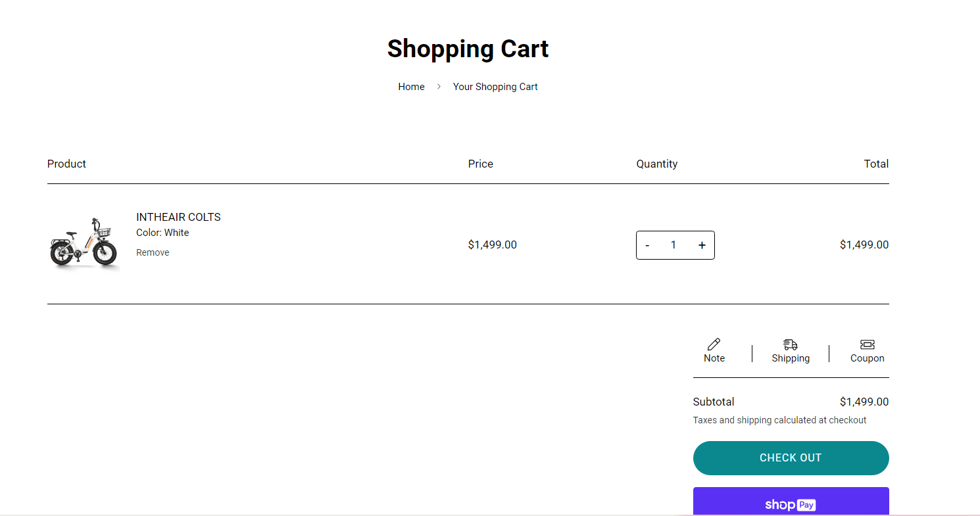This screenshot has height=516, width=980.
Task: Click the breadcrumb chevron separator
Action: click(439, 87)
